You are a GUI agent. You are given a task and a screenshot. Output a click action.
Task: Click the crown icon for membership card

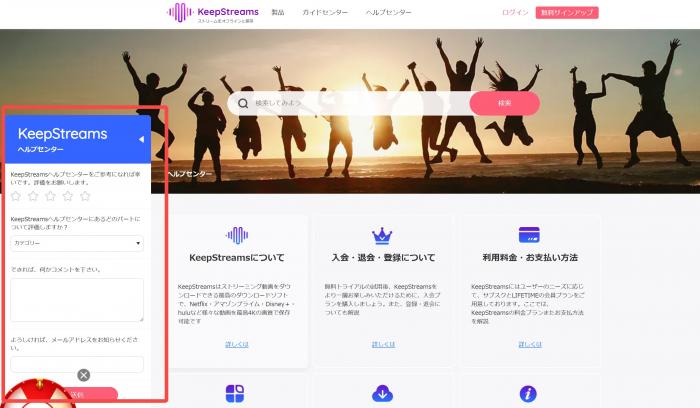[x=382, y=236]
